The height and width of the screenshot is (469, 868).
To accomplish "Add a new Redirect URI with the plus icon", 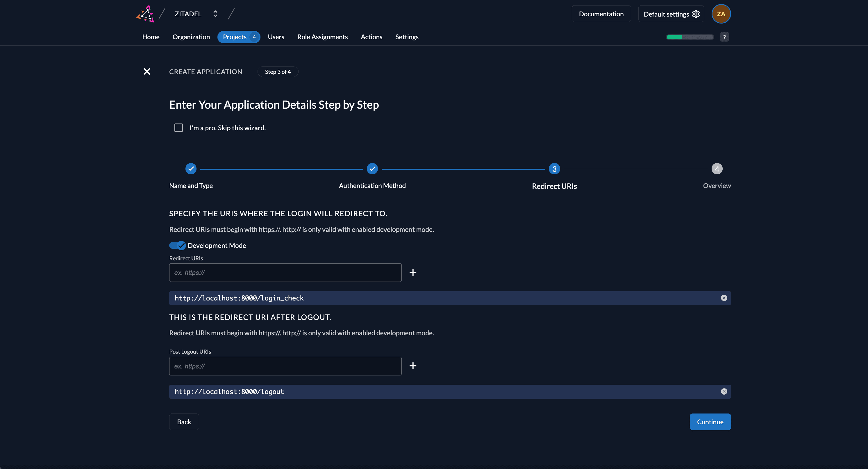I will pos(413,272).
